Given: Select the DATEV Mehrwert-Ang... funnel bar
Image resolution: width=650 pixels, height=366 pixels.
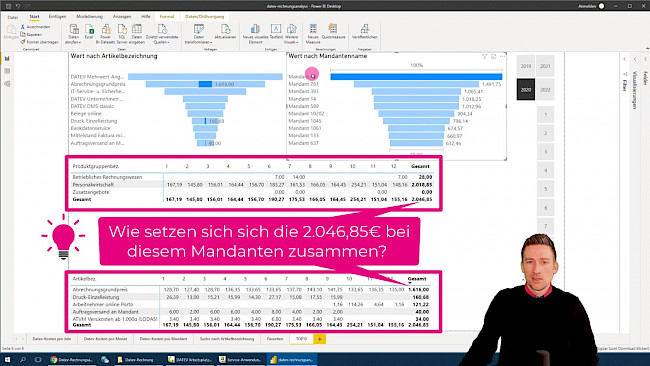Looking at the screenshot, I should [205, 77].
